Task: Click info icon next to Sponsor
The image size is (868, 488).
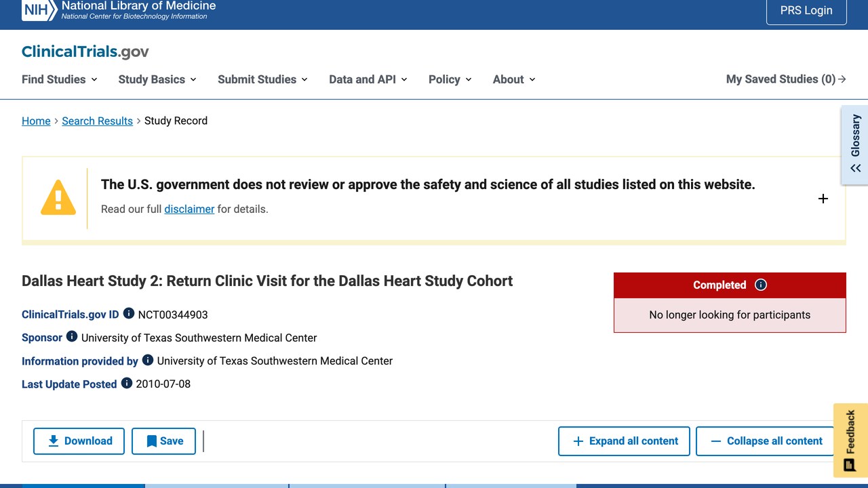Action: point(72,337)
